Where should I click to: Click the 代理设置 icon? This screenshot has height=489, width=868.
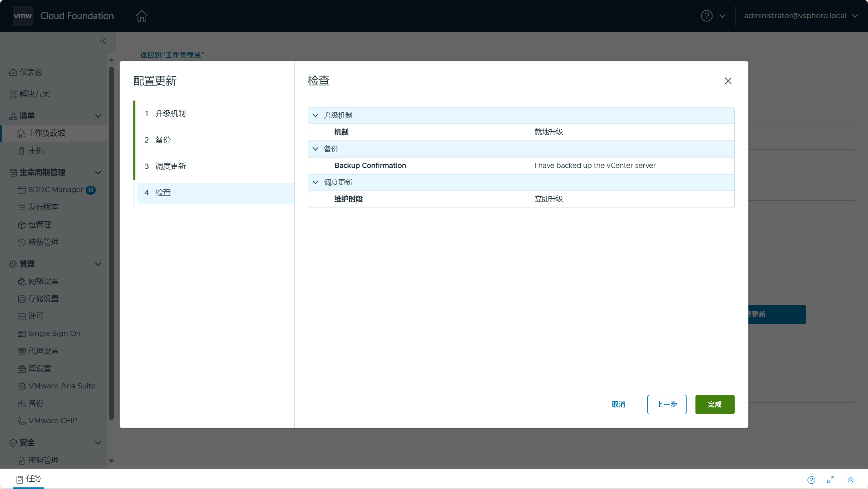point(22,351)
